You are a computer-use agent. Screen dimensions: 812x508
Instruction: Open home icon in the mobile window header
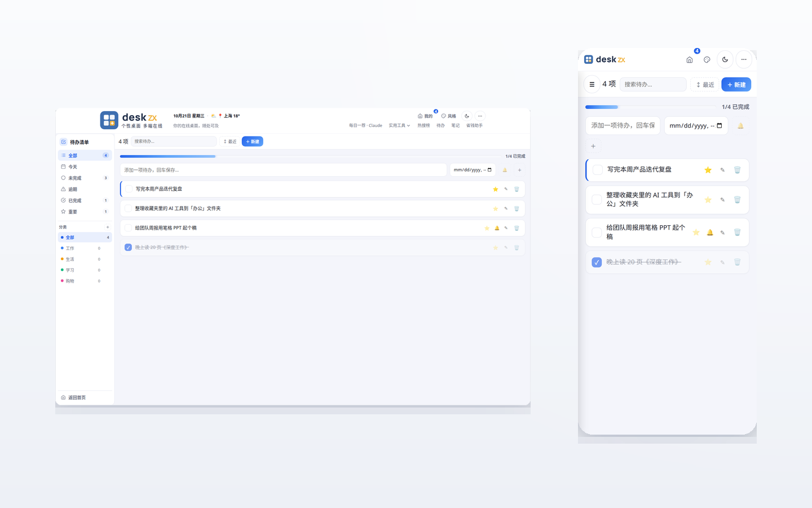point(689,59)
